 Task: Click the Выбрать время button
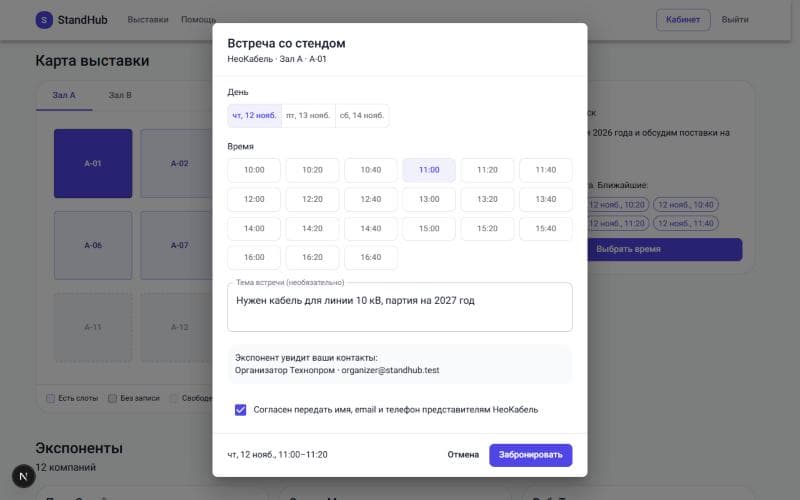point(665,249)
